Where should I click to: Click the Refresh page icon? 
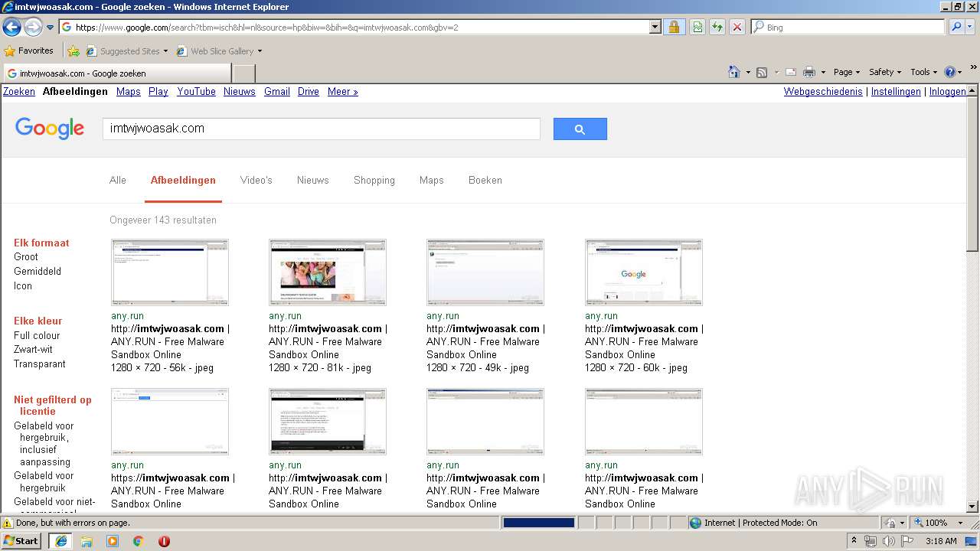point(717,28)
